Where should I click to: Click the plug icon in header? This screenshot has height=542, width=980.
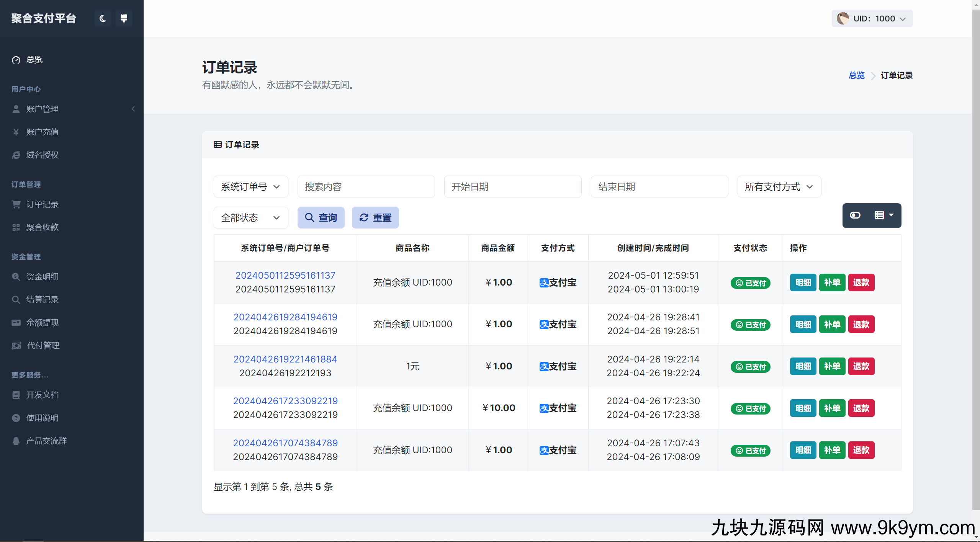pyautogui.click(x=124, y=18)
